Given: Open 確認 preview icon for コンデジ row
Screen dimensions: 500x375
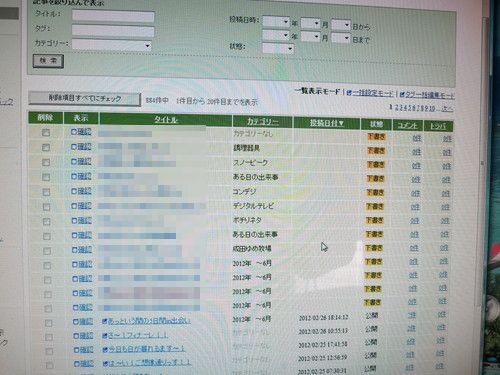Looking at the screenshot, I should coord(74,191).
